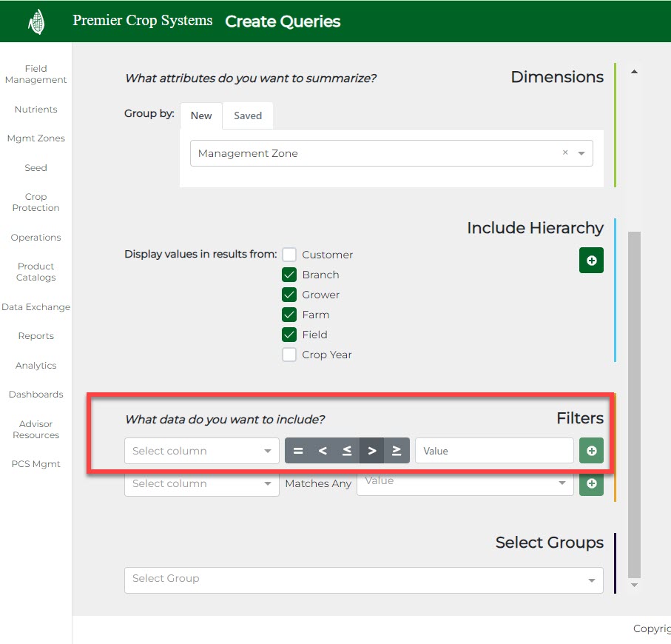The width and height of the screenshot is (671, 644).
Task: Open Field Management in the sidebar
Action: coord(36,74)
